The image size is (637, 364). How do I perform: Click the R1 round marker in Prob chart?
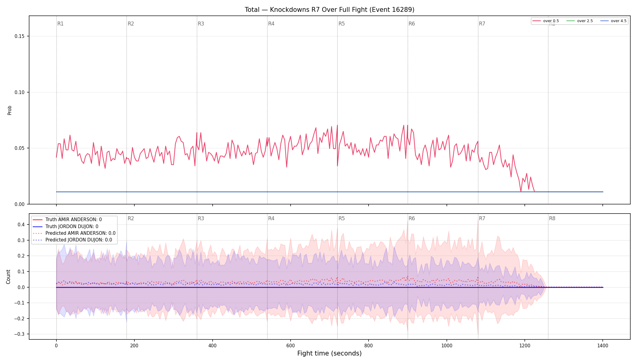pos(60,24)
